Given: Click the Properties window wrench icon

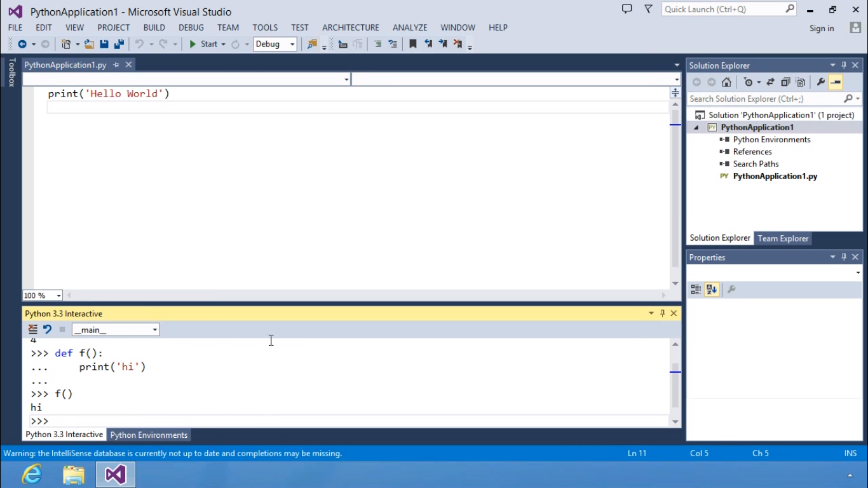Looking at the screenshot, I should [731, 289].
